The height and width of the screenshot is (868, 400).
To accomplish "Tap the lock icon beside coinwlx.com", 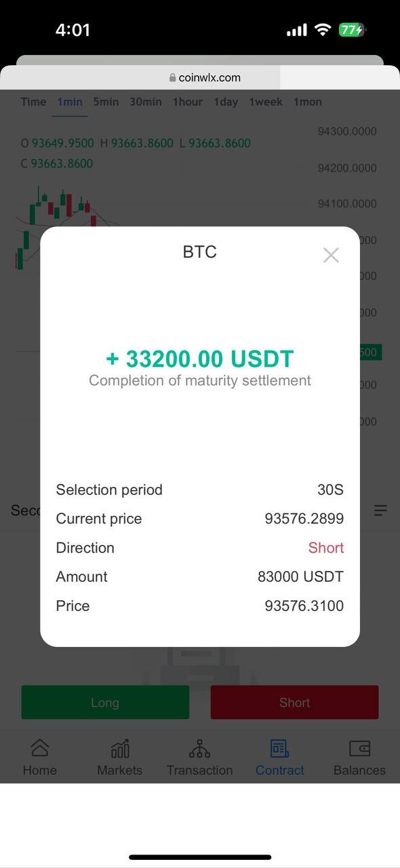I will click(x=172, y=78).
